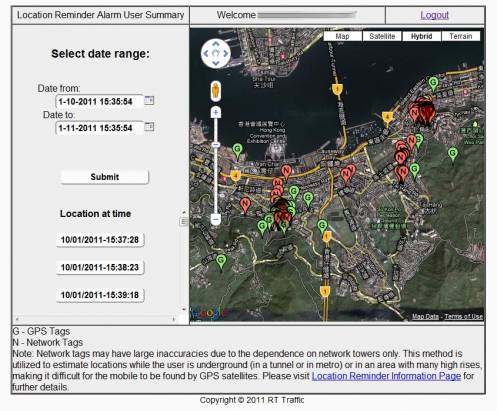The height and width of the screenshot is (411, 497).
Task: Open the Location Reminder Information Page link
Action: pos(386,376)
